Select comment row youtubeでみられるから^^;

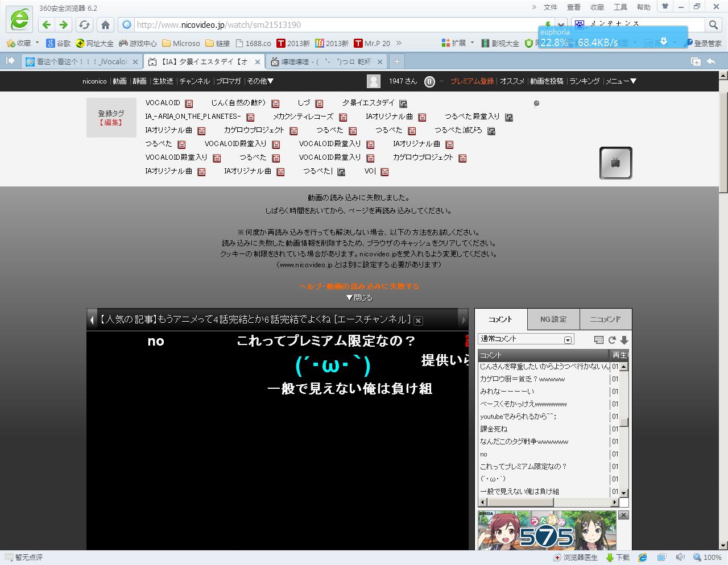tap(544, 417)
